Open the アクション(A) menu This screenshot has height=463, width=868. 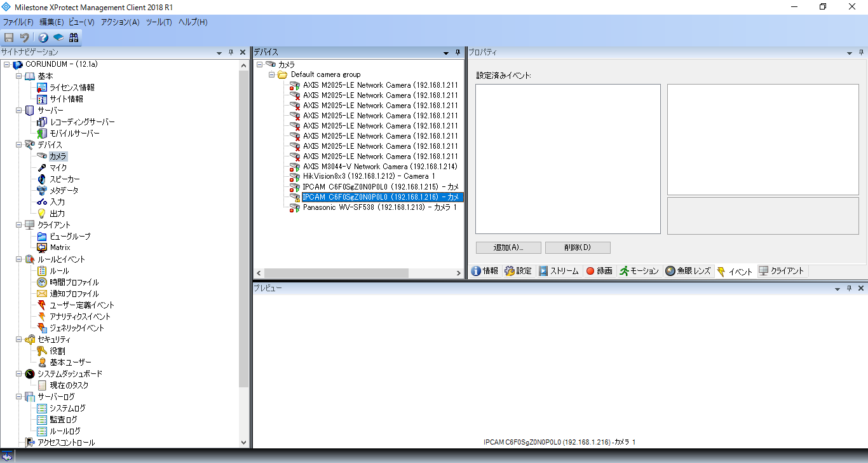[x=120, y=22]
